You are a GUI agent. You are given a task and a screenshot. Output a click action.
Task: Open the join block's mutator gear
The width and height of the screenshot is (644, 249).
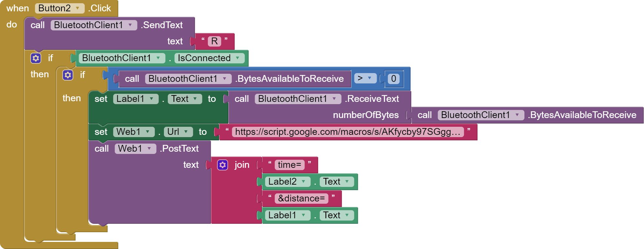coord(222,165)
